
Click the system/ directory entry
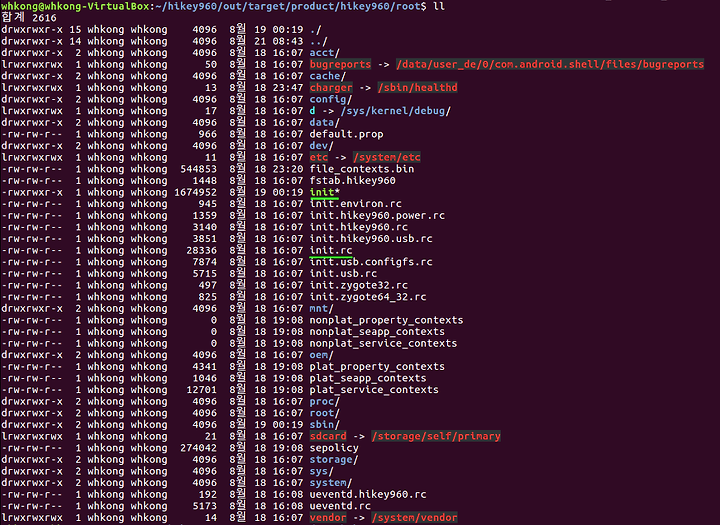[x=331, y=483]
